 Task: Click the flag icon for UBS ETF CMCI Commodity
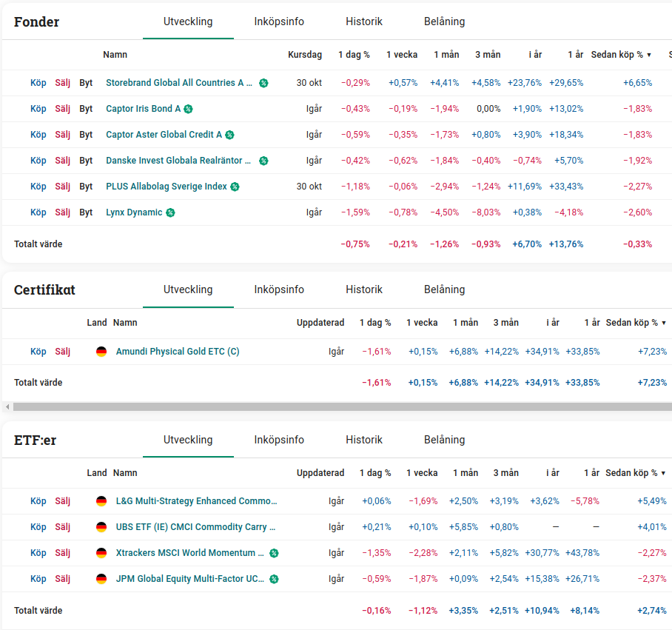[x=101, y=527]
